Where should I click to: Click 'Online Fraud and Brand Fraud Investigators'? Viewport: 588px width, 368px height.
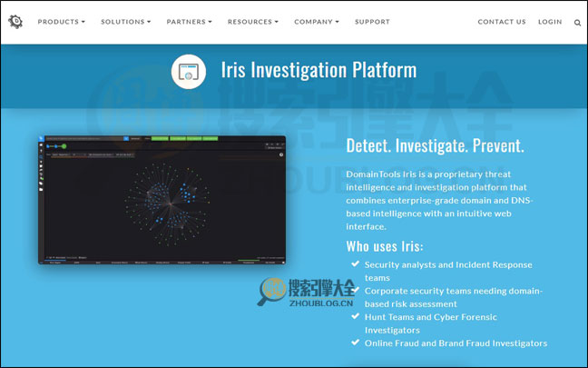click(x=456, y=343)
